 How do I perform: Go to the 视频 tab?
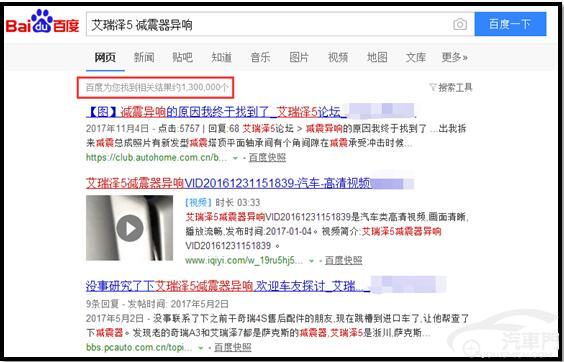[338, 57]
